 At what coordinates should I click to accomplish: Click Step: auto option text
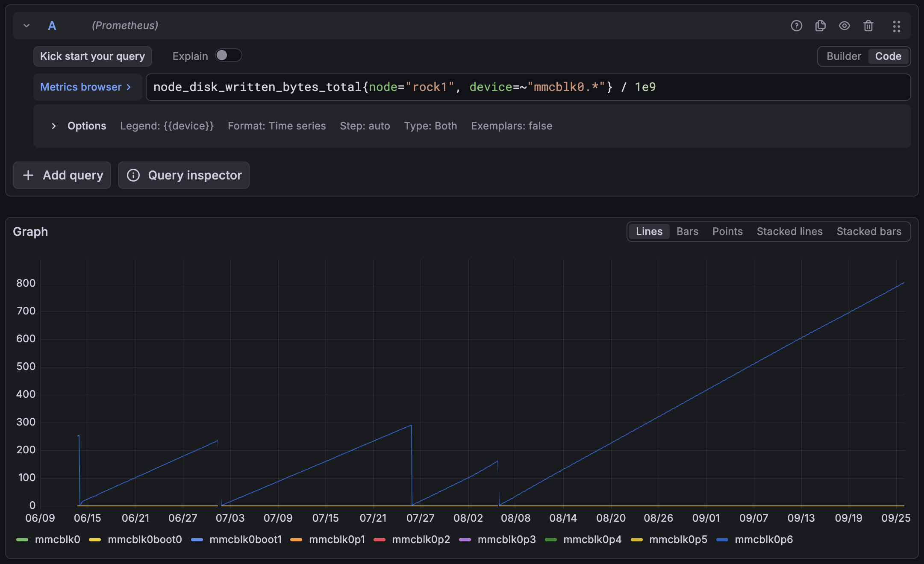click(365, 126)
